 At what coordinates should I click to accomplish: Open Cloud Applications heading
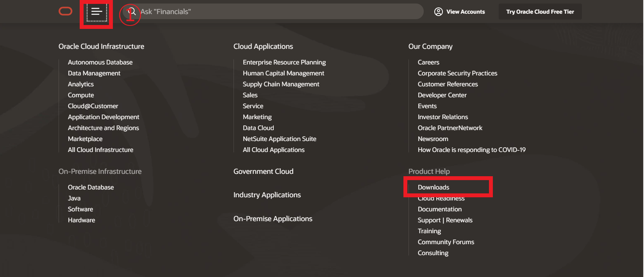pos(263,46)
